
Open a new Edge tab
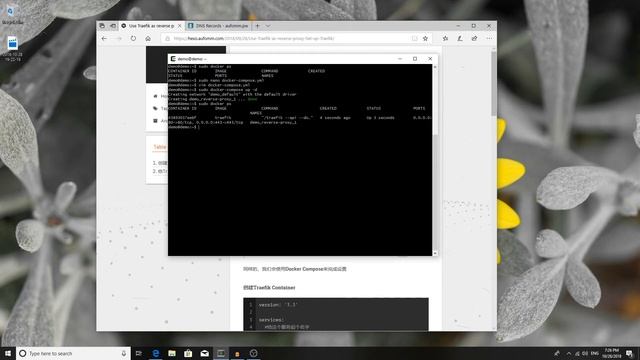click(x=258, y=26)
